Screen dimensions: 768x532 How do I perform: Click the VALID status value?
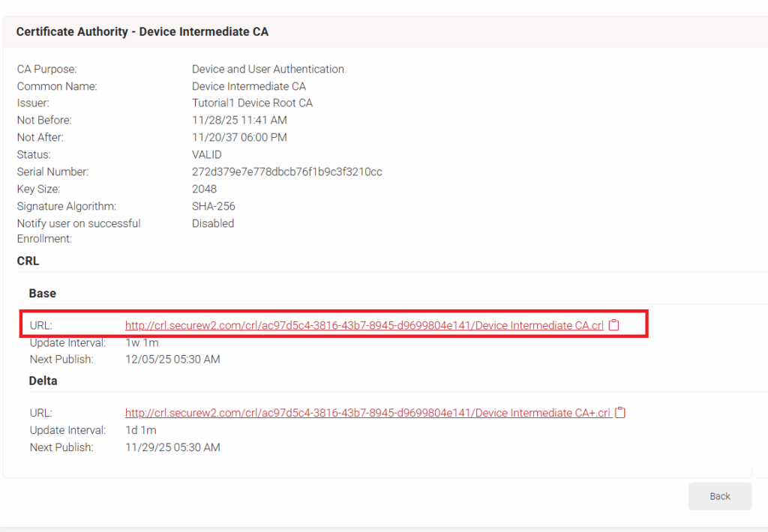(x=205, y=154)
